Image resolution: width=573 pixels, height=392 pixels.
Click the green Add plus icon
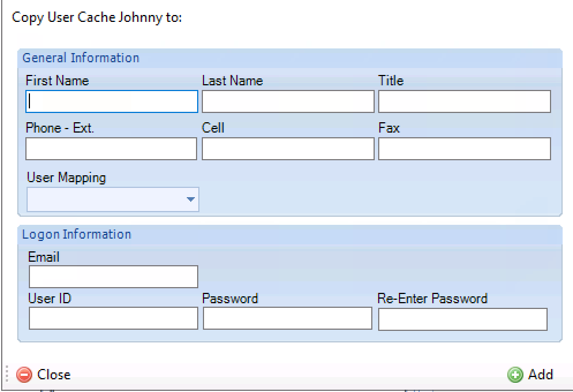click(x=515, y=375)
